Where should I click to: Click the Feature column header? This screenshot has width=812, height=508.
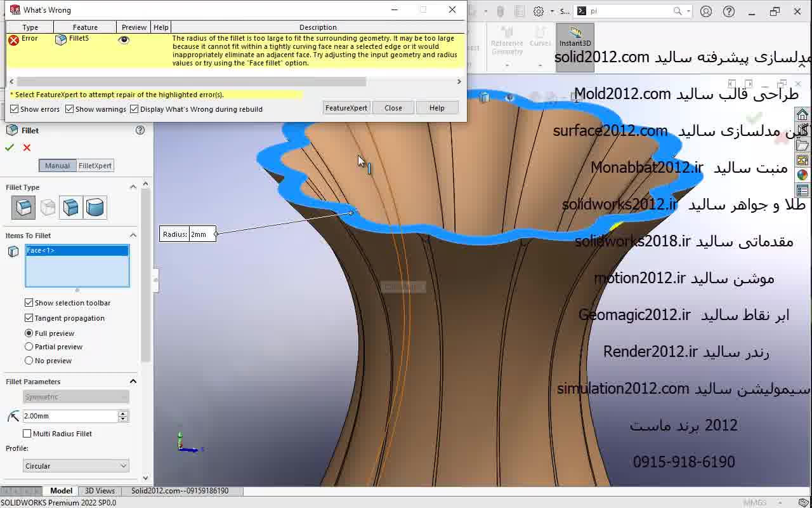click(85, 27)
